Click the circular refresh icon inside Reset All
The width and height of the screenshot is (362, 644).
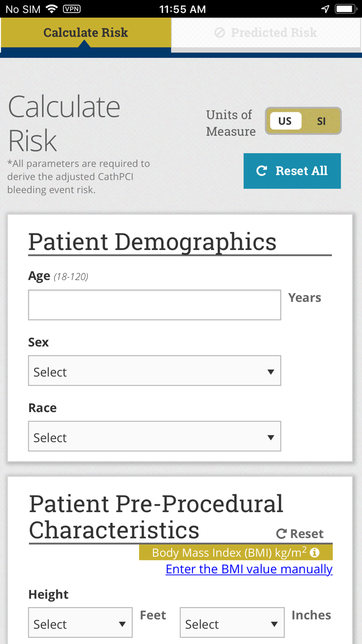tap(263, 171)
